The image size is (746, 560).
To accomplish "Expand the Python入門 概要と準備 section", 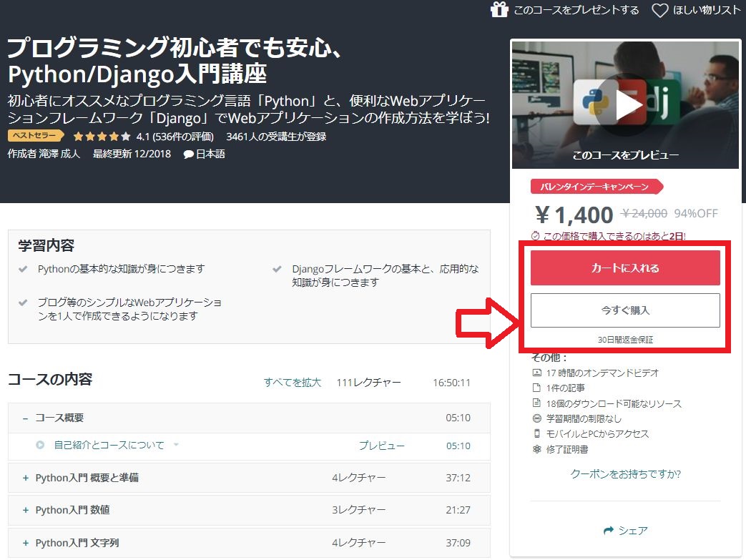I will [25, 478].
